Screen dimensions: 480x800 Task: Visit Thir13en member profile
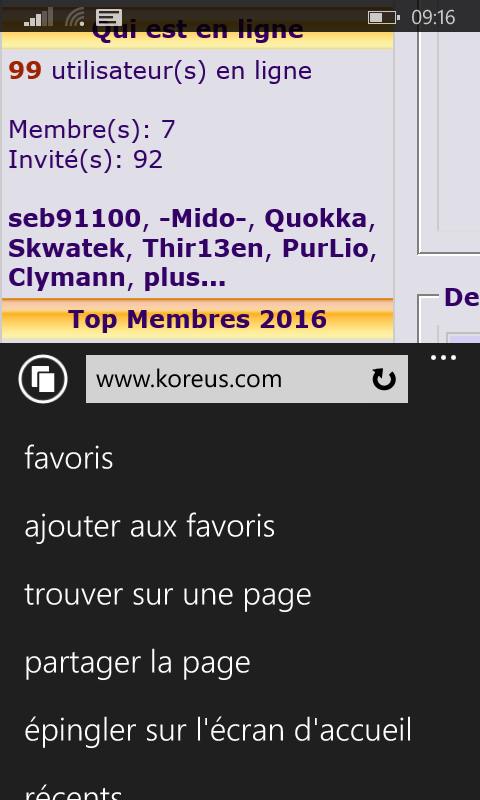pos(203,248)
